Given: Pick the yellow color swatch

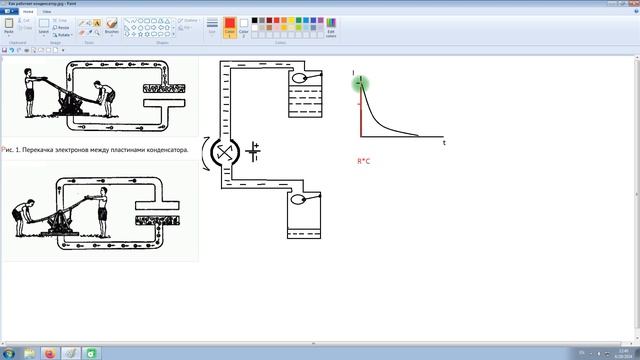Looking at the screenshot, I should tap(291, 20).
